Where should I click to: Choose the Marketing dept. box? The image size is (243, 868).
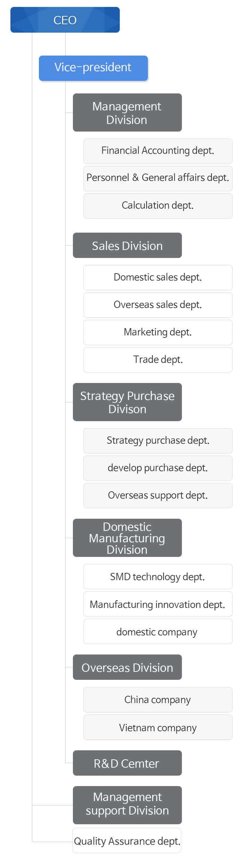point(158,332)
